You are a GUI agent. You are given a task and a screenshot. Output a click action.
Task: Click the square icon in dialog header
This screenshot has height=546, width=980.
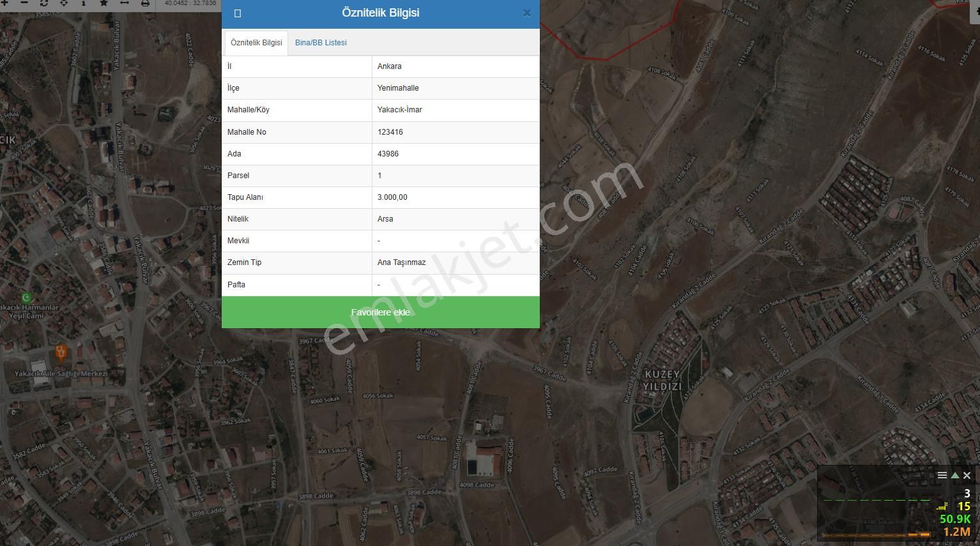click(238, 13)
